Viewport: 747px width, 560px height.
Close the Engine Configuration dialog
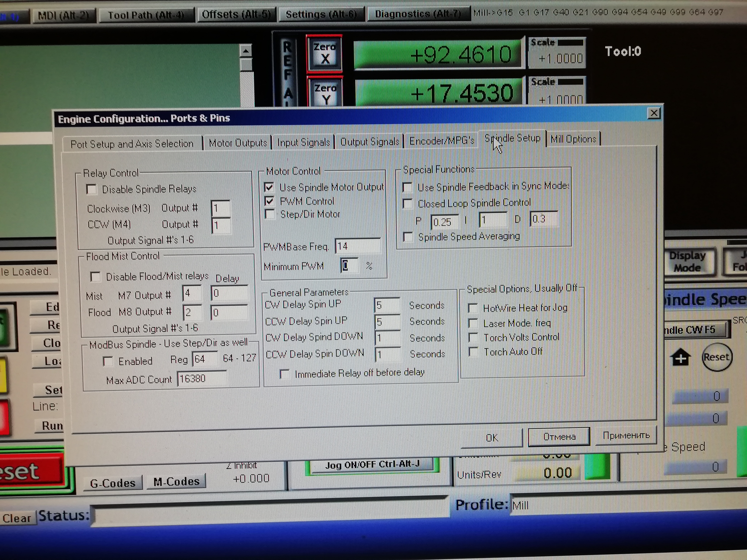tap(654, 113)
